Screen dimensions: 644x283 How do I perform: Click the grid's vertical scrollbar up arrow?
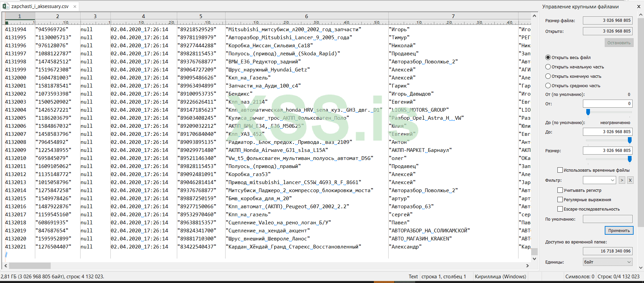(534, 16)
